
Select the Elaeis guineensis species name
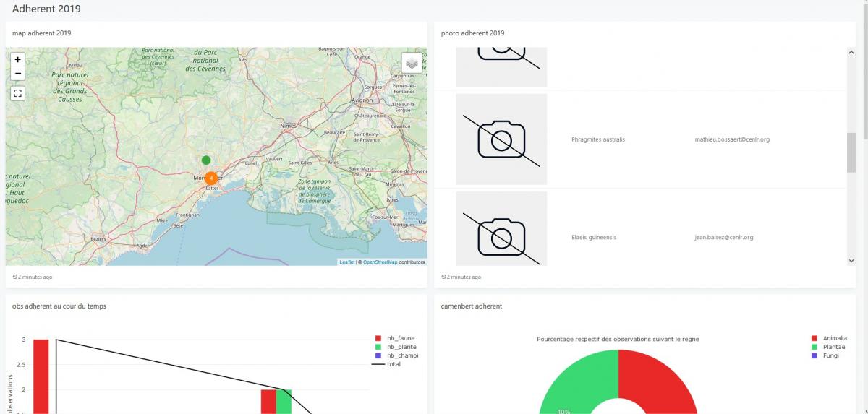pyautogui.click(x=594, y=237)
